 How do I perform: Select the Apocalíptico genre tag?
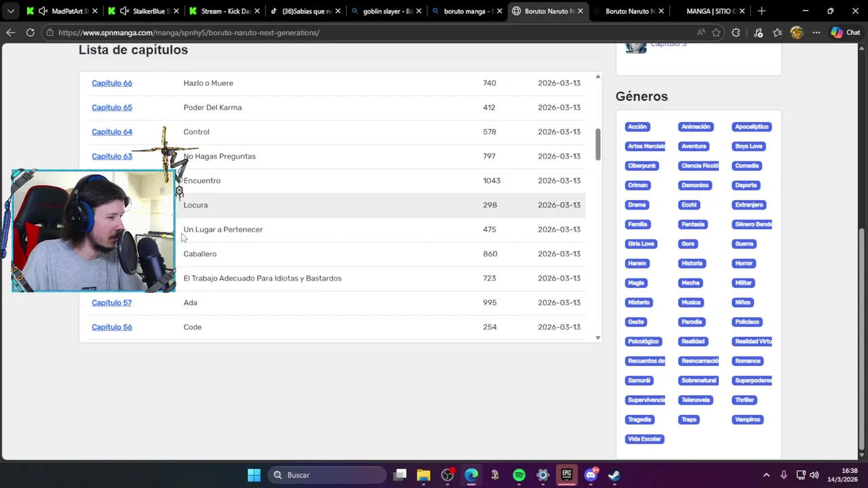point(751,127)
